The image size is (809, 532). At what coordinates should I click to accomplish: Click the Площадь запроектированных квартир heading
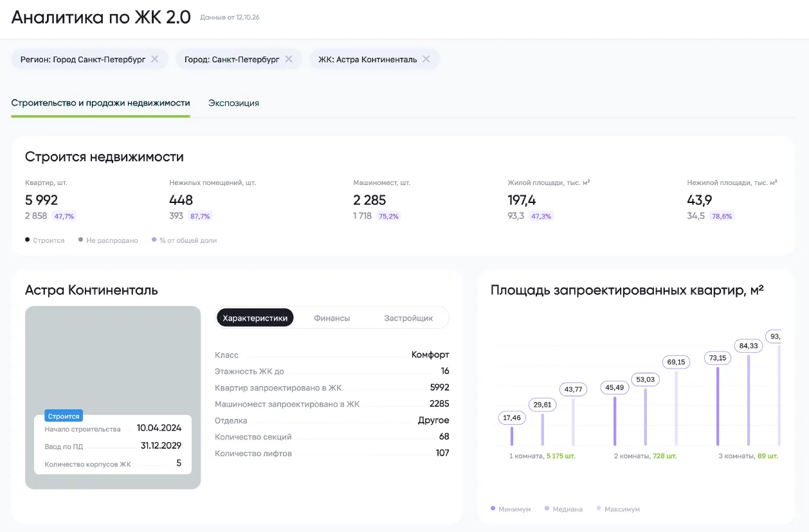pyautogui.click(x=627, y=290)
